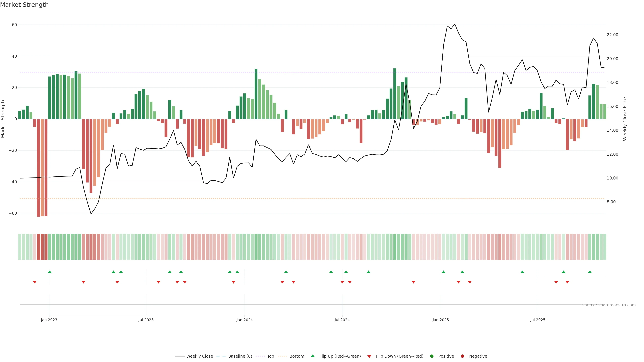Click first red flip-down triangle marker
This screenshot has height=362, width=644.
pyautogui.click(x=35, y=282)
